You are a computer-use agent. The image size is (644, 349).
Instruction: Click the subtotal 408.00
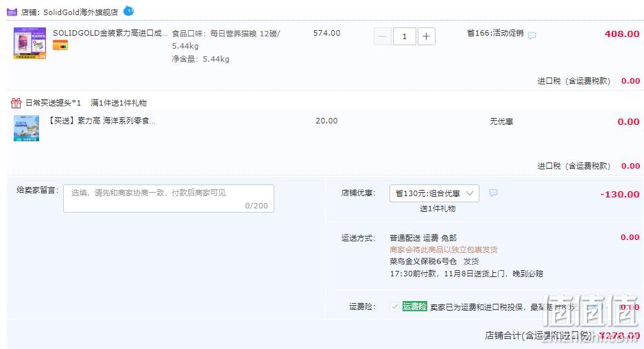(622, 34)
